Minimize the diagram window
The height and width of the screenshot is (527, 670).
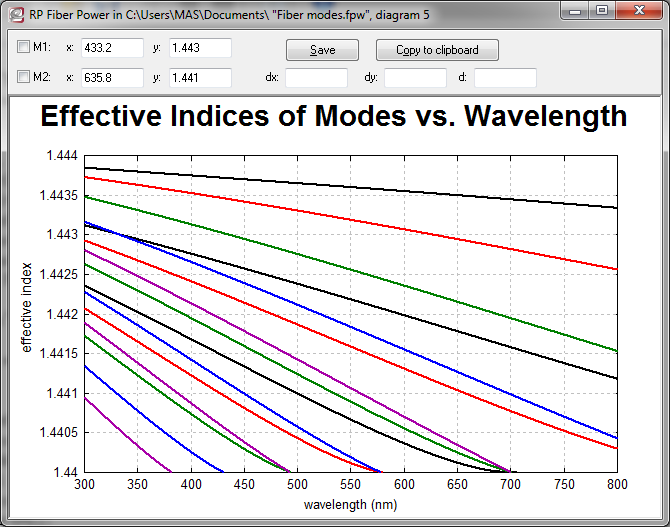(573, 11)
